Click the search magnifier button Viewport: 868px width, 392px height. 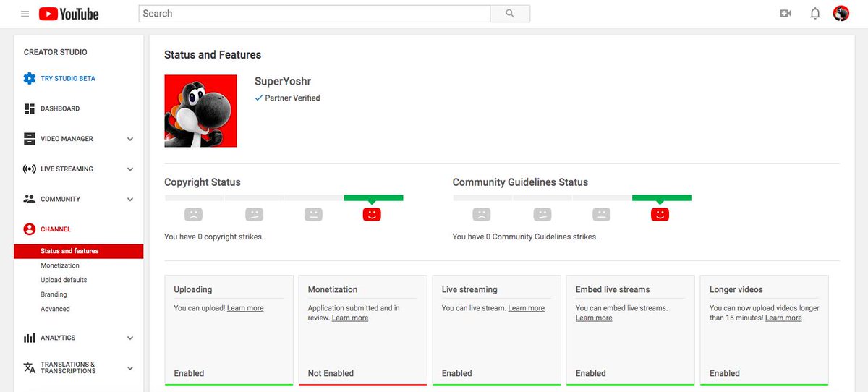point(510,14)
